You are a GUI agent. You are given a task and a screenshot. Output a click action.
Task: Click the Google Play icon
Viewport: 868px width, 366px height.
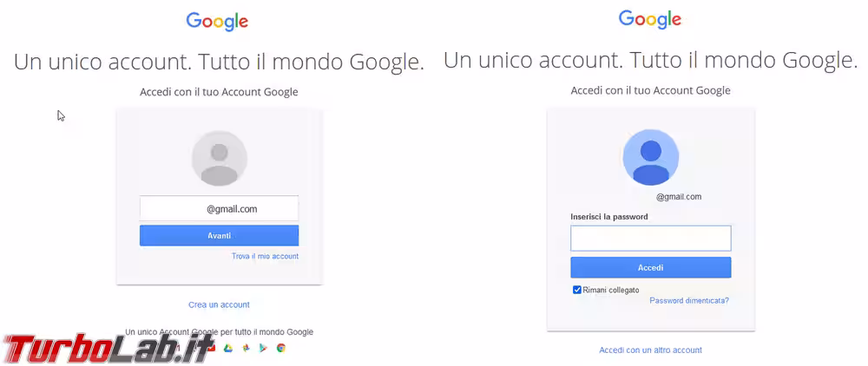(263, 348)
